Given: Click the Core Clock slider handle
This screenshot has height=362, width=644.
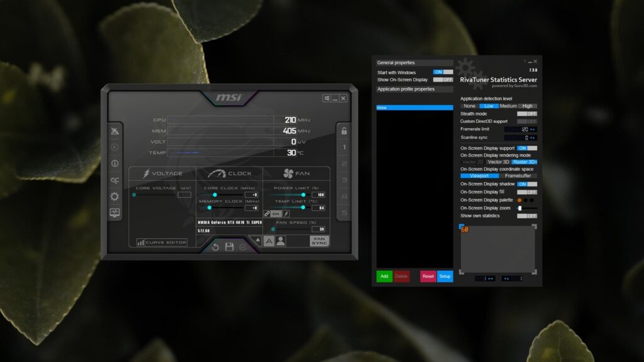Looking at the screenshot, I should click(x=215, y=195).
